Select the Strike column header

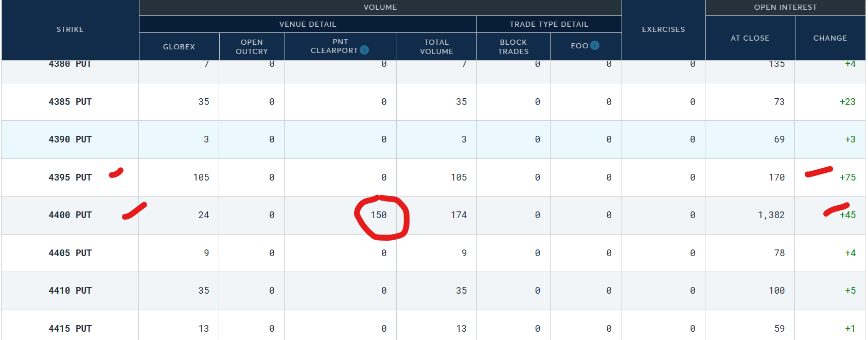pos(70,29)
